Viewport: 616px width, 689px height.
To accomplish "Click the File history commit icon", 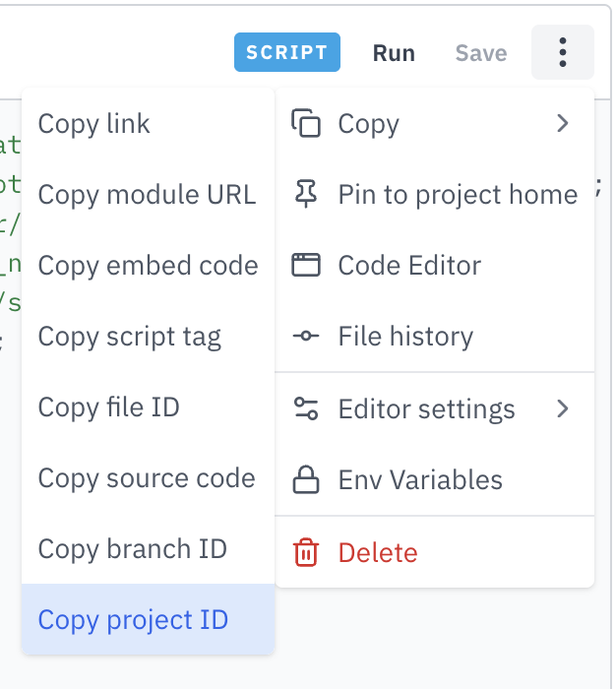I will (307, 337).
